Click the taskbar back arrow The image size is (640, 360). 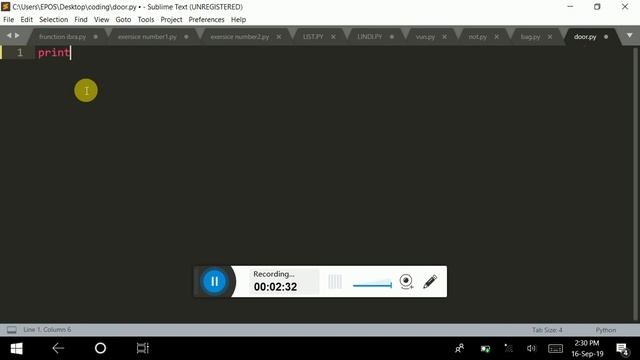[x=58, y=349]
